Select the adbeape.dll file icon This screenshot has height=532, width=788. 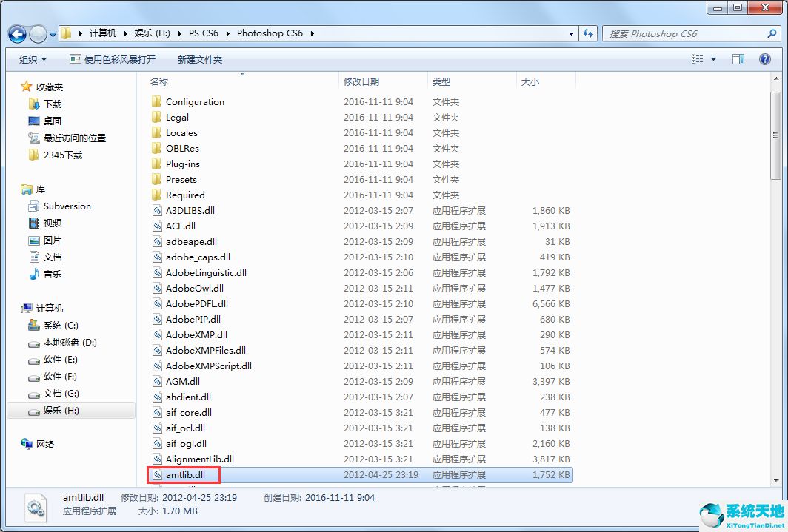point(157,242)
